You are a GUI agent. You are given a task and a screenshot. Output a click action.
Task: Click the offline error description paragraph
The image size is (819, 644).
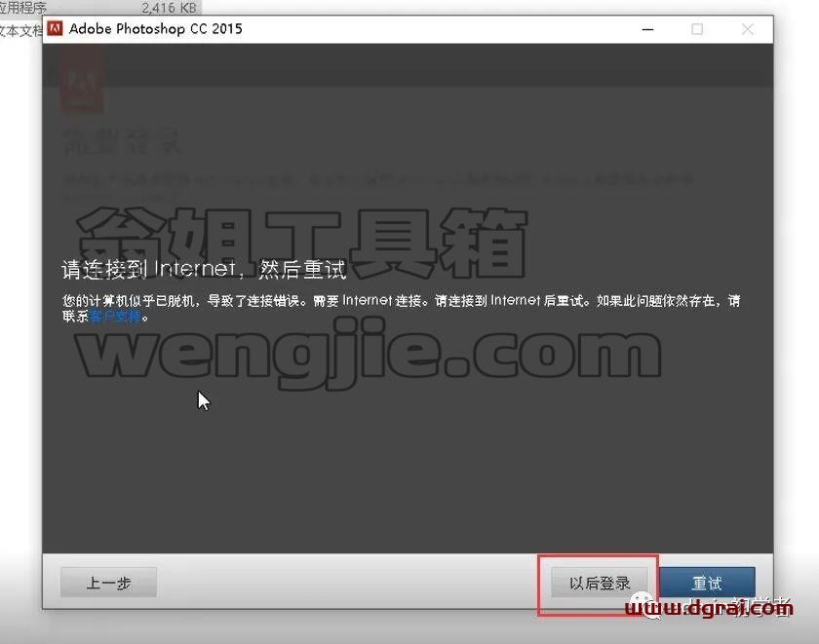point(401,308)
